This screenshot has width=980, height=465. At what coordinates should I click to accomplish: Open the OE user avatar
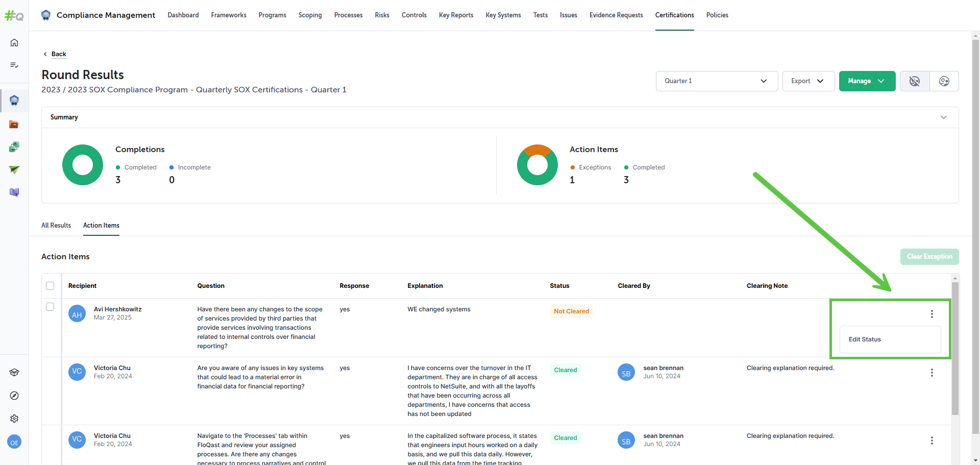coord(14,442)
